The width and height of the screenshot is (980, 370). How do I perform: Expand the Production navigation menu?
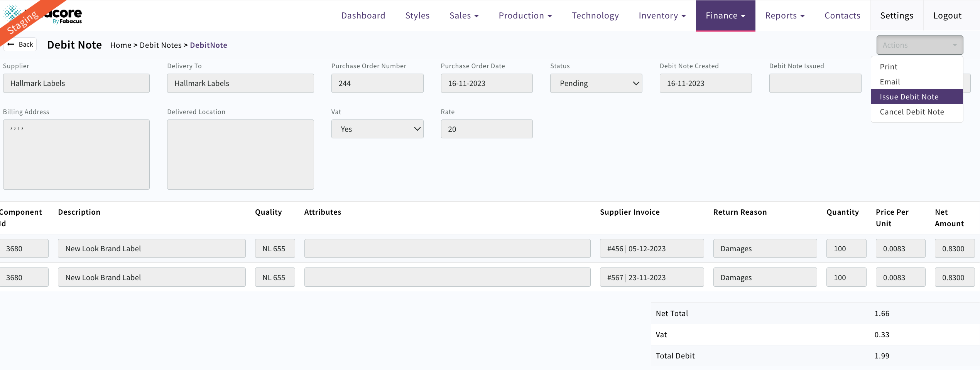click(525, 15)
